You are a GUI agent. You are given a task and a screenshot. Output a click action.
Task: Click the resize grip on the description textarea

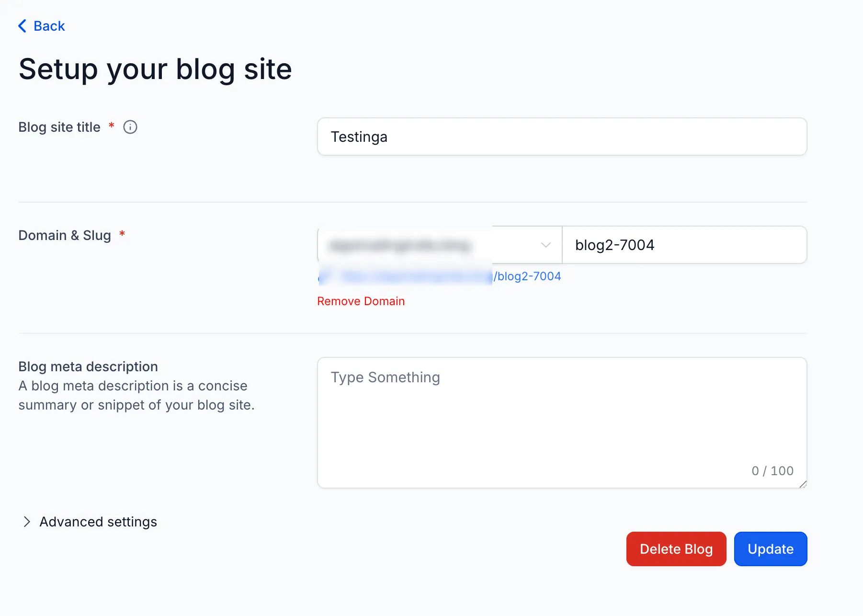(803, 484)
